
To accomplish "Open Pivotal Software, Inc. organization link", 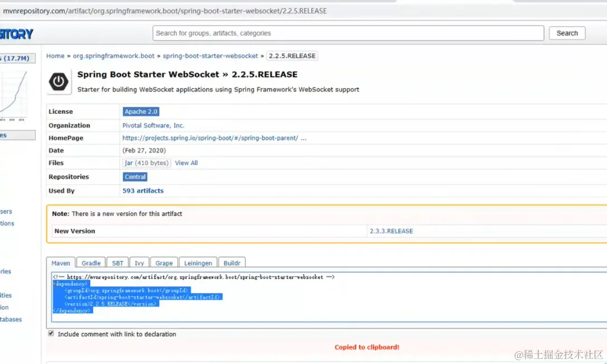I will 154,125.
